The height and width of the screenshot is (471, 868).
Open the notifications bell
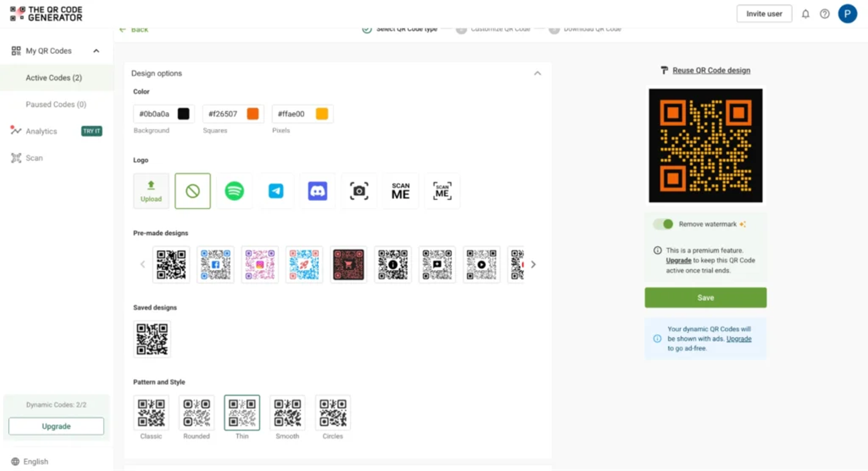pyautogui.click(x=806, y=14)
